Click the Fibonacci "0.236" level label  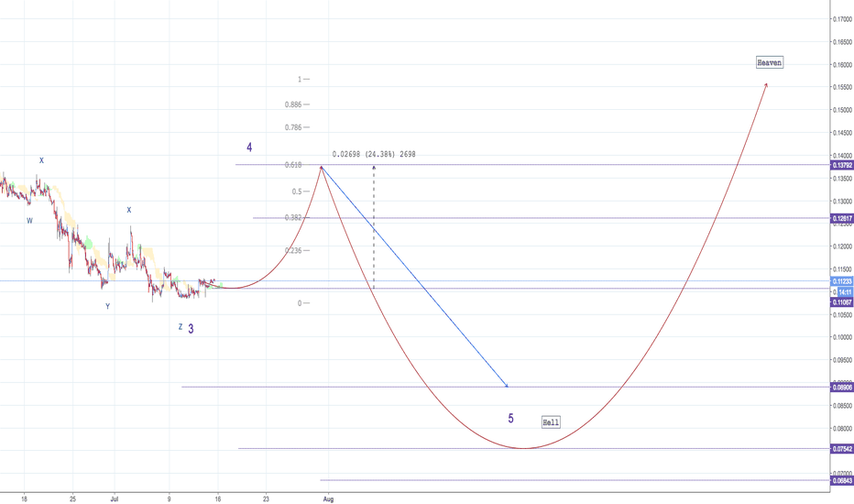(x=293, y=251)
